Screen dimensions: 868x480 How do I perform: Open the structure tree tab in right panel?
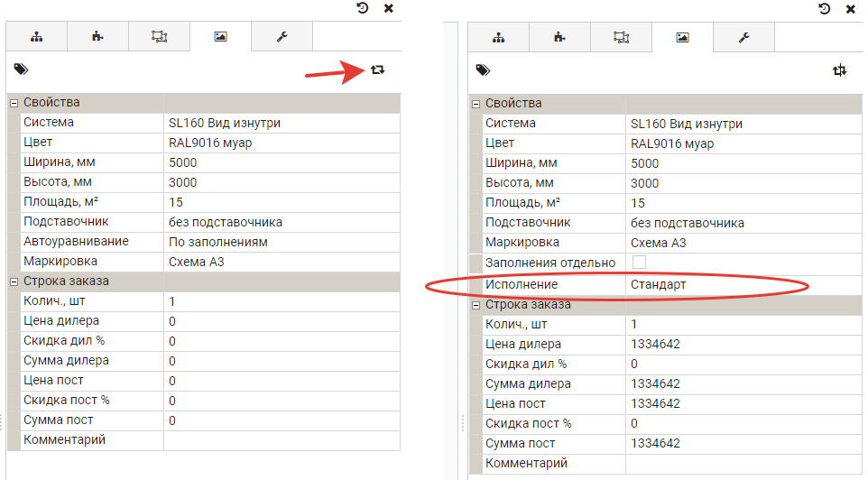[498, 38]
